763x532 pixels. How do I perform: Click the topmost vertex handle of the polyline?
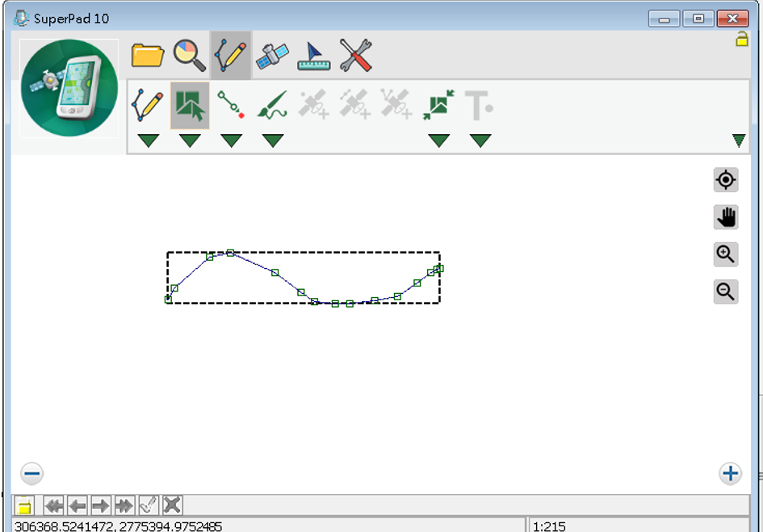coord(231,253)
